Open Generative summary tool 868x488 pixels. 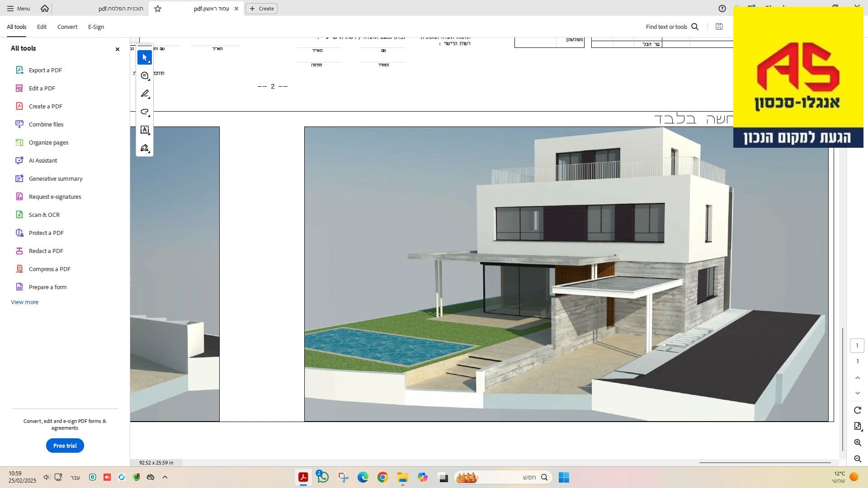(49, 178)
